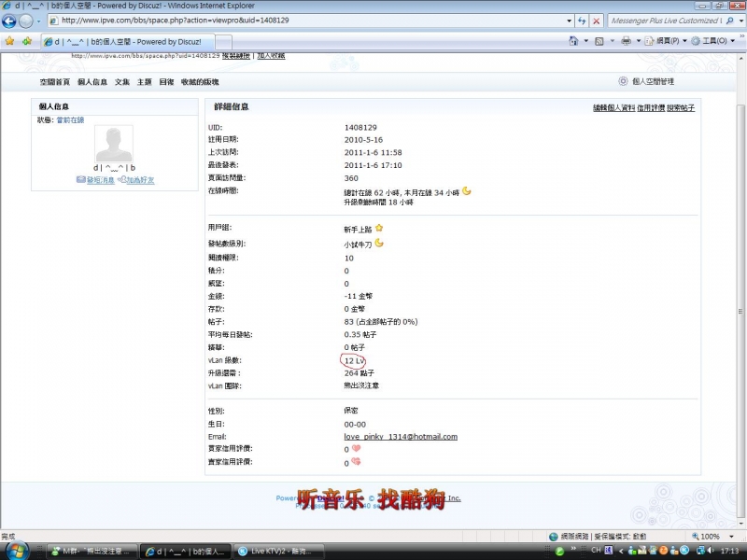Click the 搜索帖子 link
The height and width of the screenshot is (560, 747).
click(681, 107)
